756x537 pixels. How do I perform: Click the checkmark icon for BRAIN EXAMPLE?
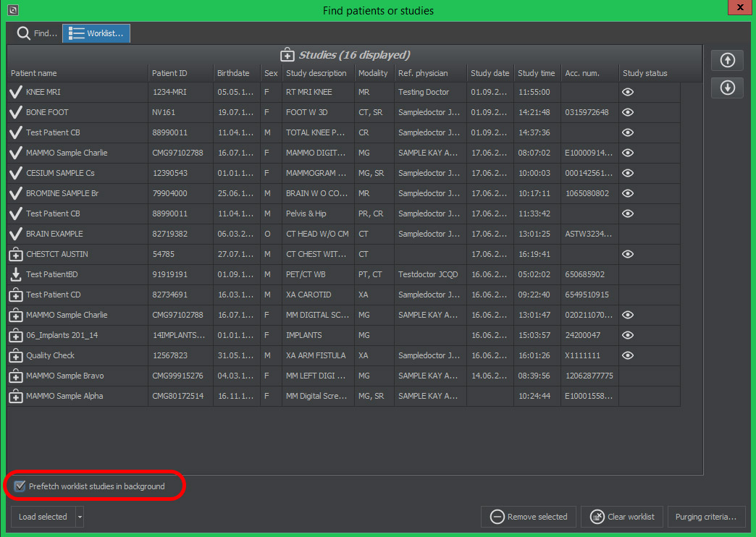click(16, 234)
